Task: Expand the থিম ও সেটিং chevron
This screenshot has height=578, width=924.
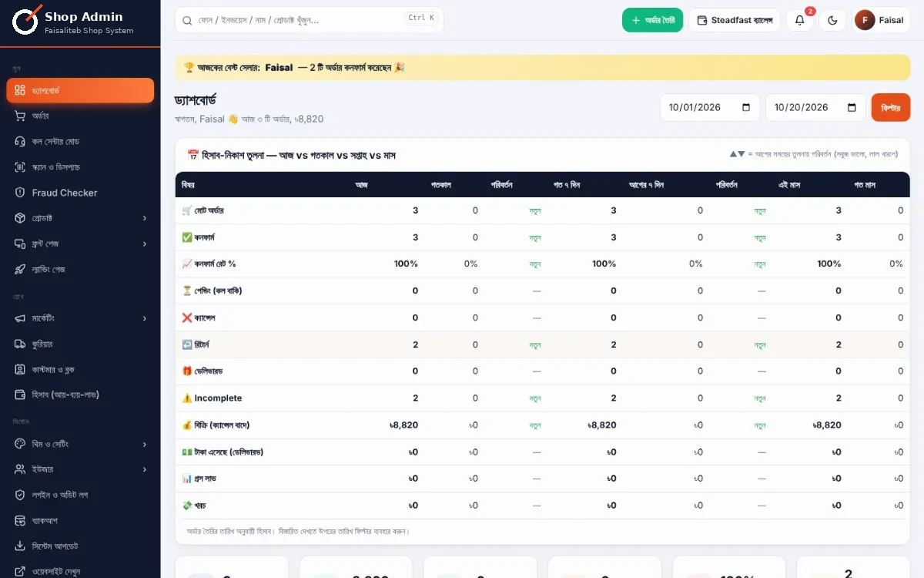Action: [145, 444]
